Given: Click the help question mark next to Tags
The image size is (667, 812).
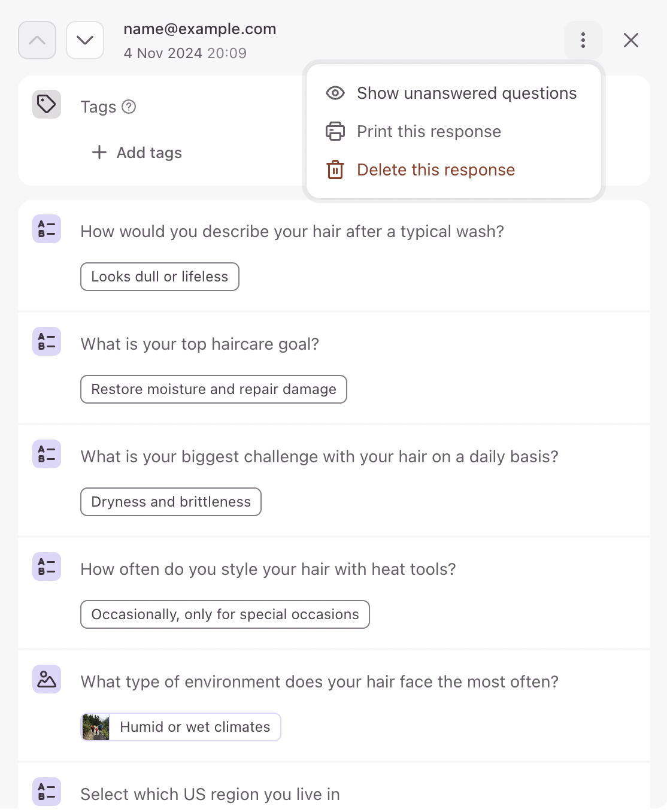Looking at the screenshot, I should [x=129, y=107].
